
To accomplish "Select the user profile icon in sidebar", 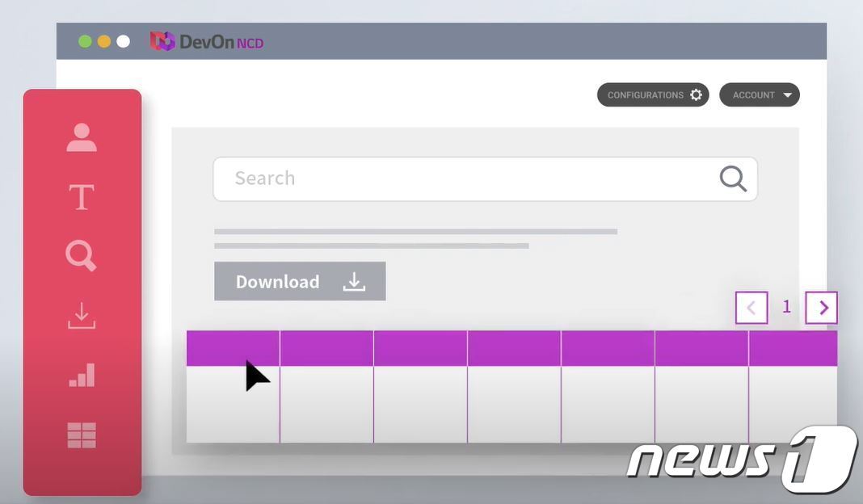I will point(81,136).
